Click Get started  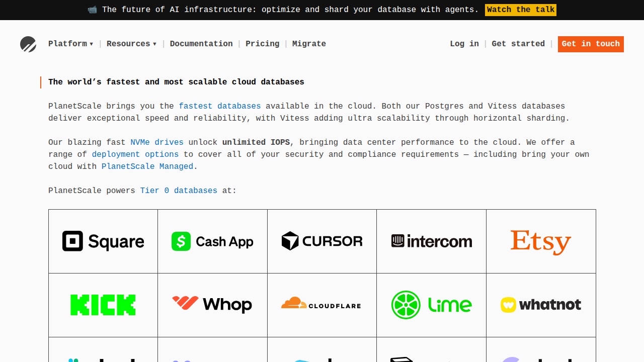518,44
